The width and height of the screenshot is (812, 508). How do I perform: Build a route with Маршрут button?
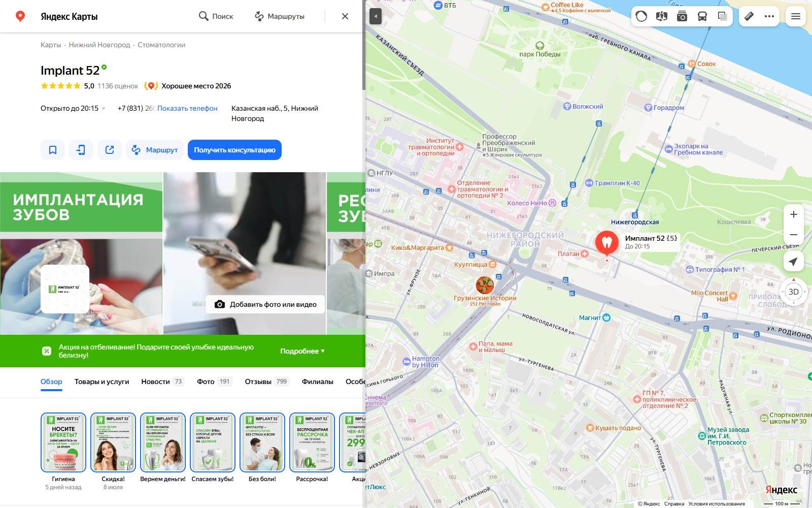(x=155, y=150)
